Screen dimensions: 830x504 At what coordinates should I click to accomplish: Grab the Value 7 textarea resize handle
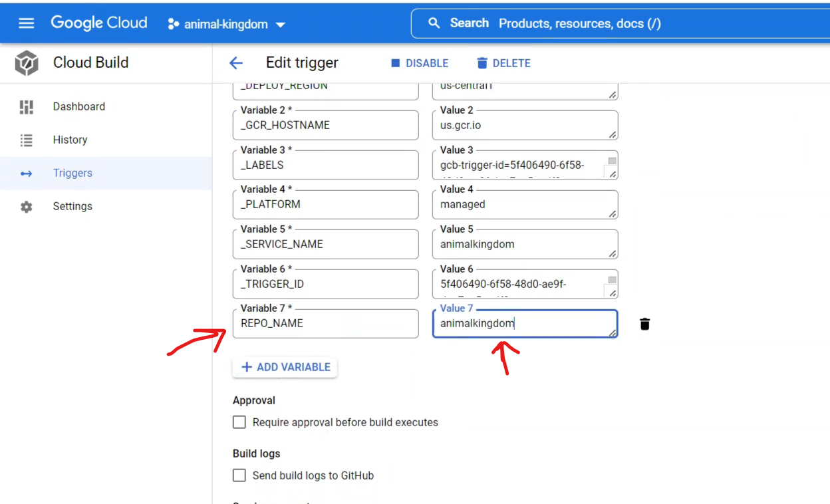click(x=612, y=332)
